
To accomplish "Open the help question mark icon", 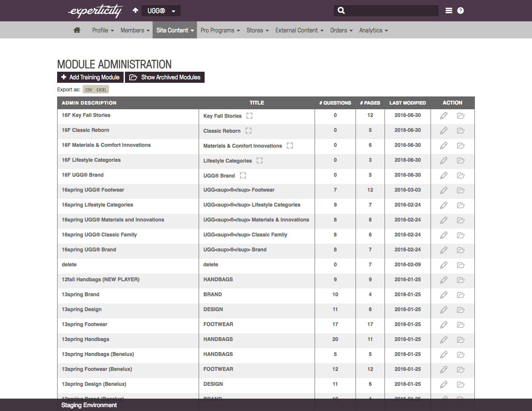I will (460, 11).
